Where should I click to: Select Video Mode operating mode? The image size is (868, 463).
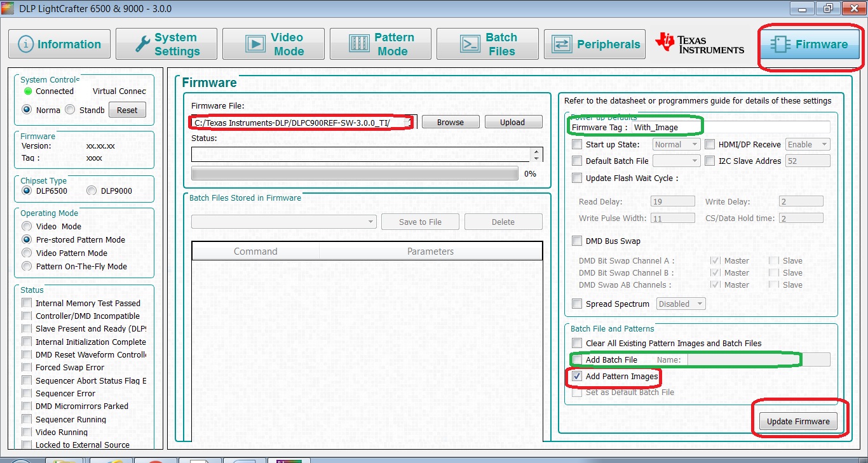point(27,226)
